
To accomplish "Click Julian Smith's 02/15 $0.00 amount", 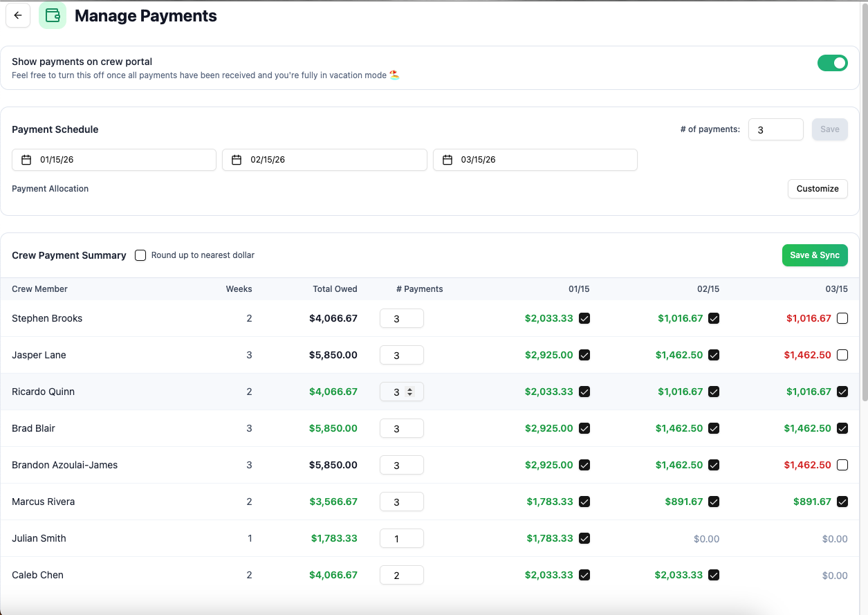I will [x=706, y=538].
